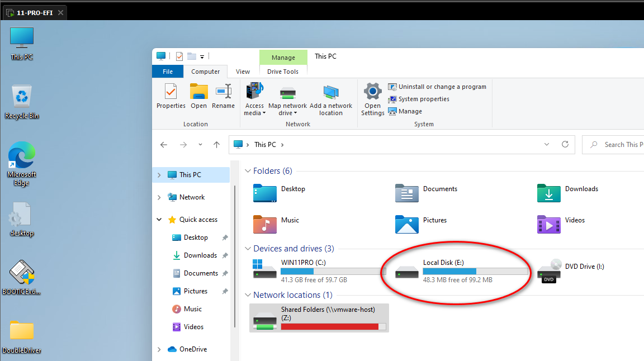Select Videos under Quick access
The width and height of the screenshot is (644, 361).
pyautogui.click(x=193, y=327)
